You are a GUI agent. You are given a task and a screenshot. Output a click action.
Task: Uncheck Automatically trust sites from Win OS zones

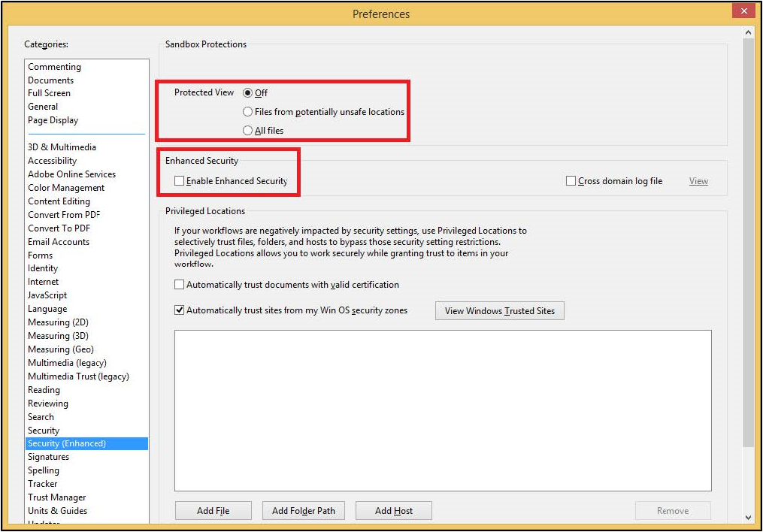[x=179, y=310]
